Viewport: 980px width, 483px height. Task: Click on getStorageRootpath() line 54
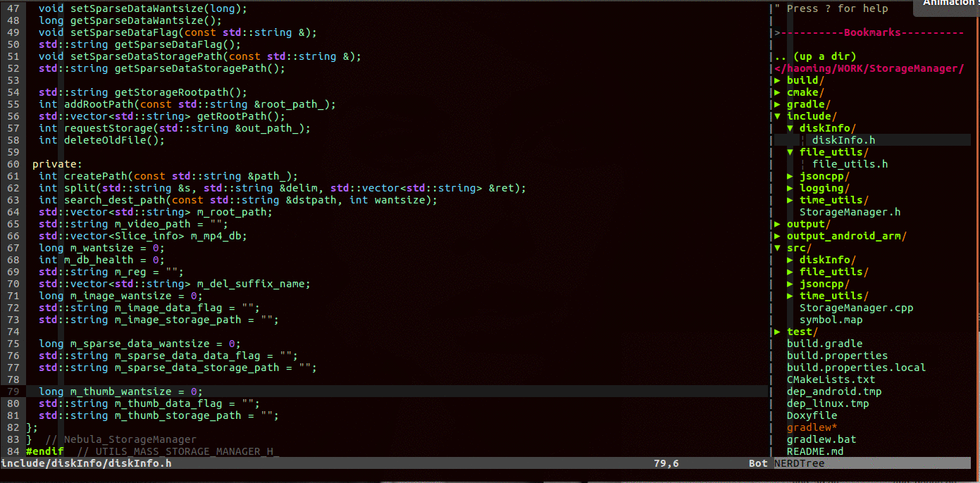point(143,92)
